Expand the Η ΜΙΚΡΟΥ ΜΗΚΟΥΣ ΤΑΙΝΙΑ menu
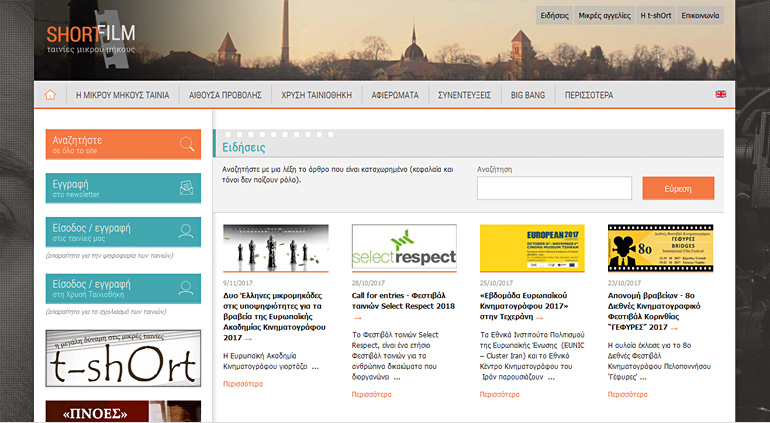This screenshot has width=770, height=423. coord(122,95)
